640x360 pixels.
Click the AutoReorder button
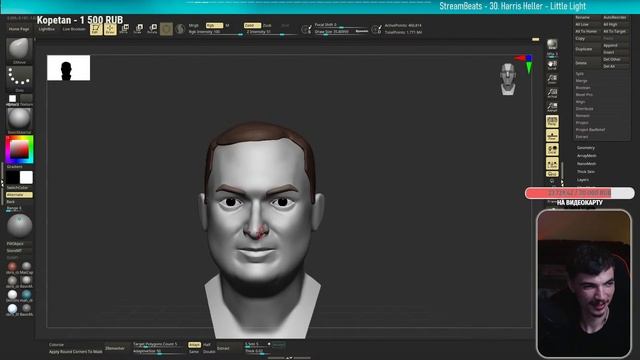[x=615, y=18]
